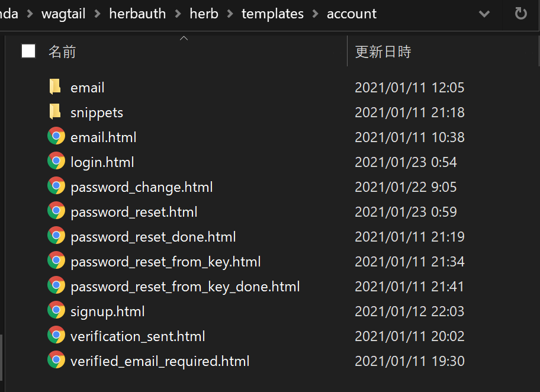Open the address bar history dropdown
Viewport: 540px width, 392px height.
484,14
